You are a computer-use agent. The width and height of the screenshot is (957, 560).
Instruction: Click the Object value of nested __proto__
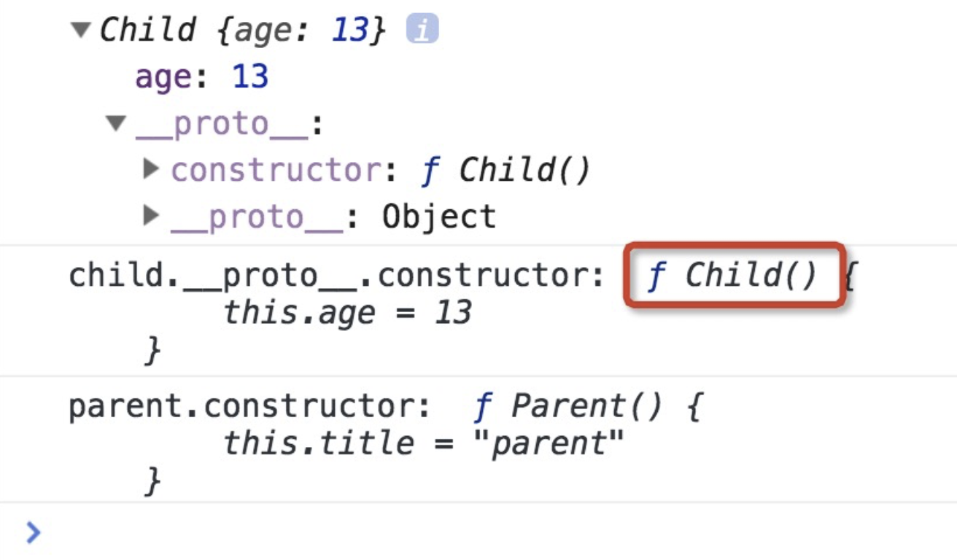439,217
